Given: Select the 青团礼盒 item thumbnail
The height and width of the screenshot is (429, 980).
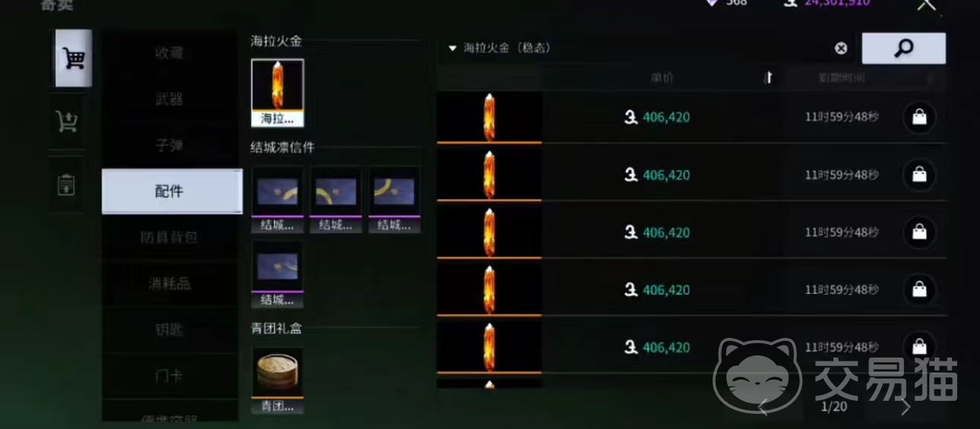Looking at the screenshot, I should click(277, 381).
